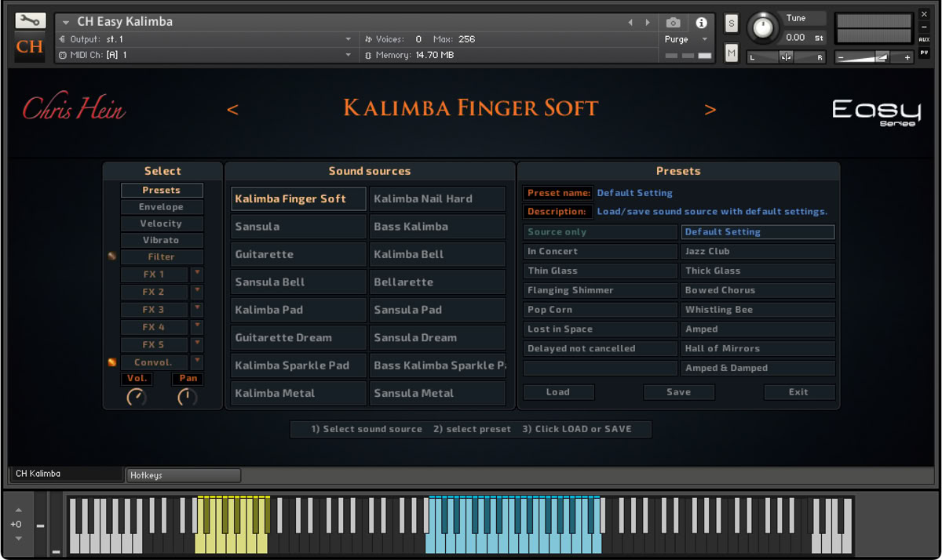This screenshot has height=560, width=942.
Task: Open the Hotkeys tab
Action: (184, 475)
